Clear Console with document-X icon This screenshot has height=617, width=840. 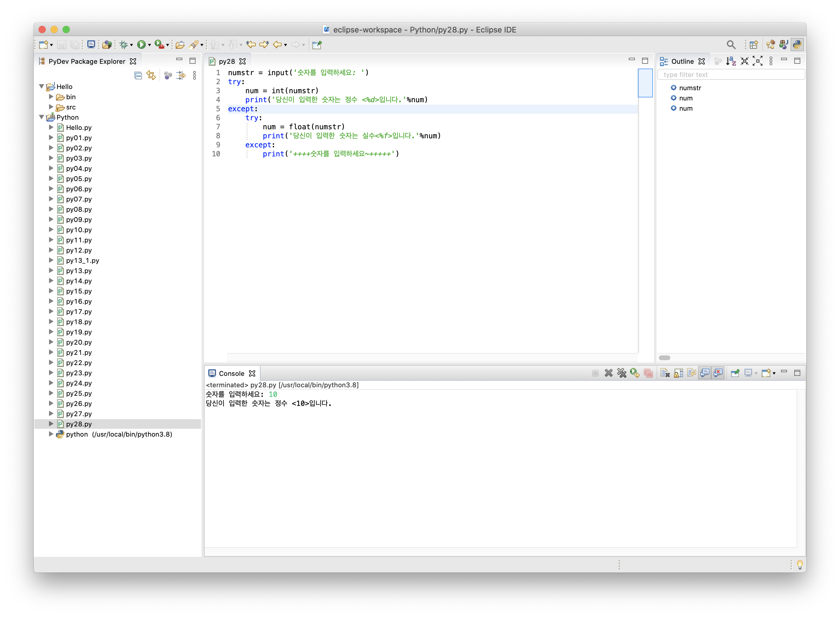point(665,373)
